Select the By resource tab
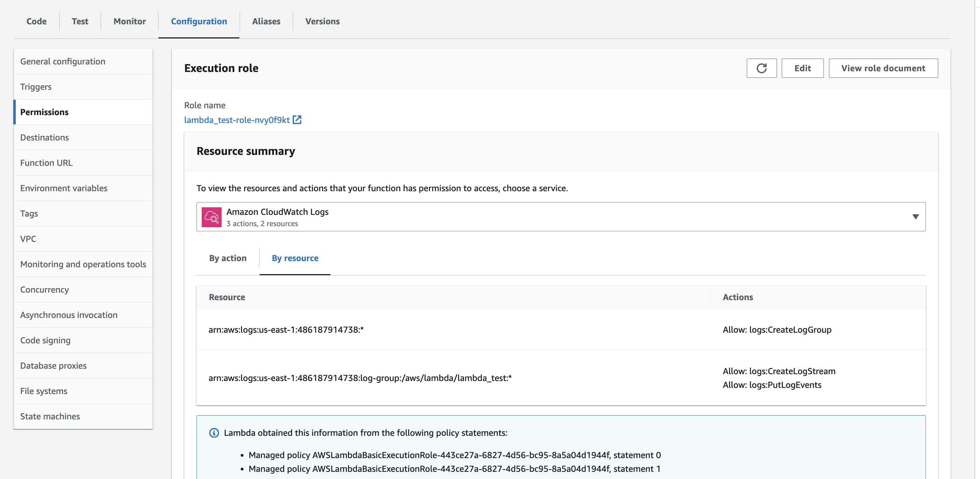This screenshot has height=479, width=980. click(295, 258)
